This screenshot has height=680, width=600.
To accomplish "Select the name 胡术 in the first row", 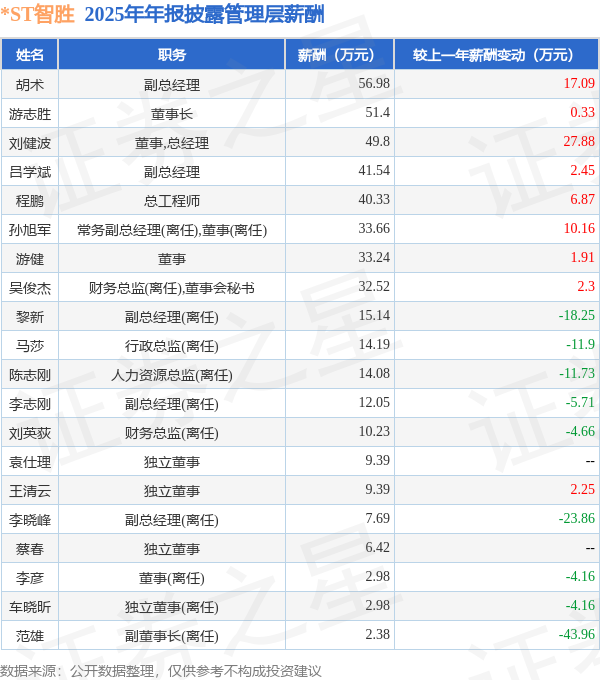I will (x=29, y=85).
